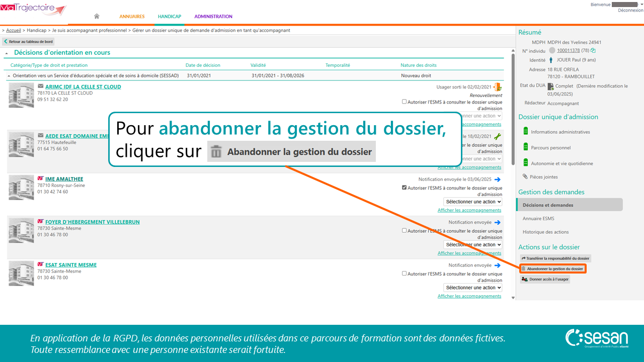Tick Autoriser l'ESMS checkbox for FOYER D'HEBERGEMENT
Viewport: 644px width, 362px height.
[x=405, y=231]
